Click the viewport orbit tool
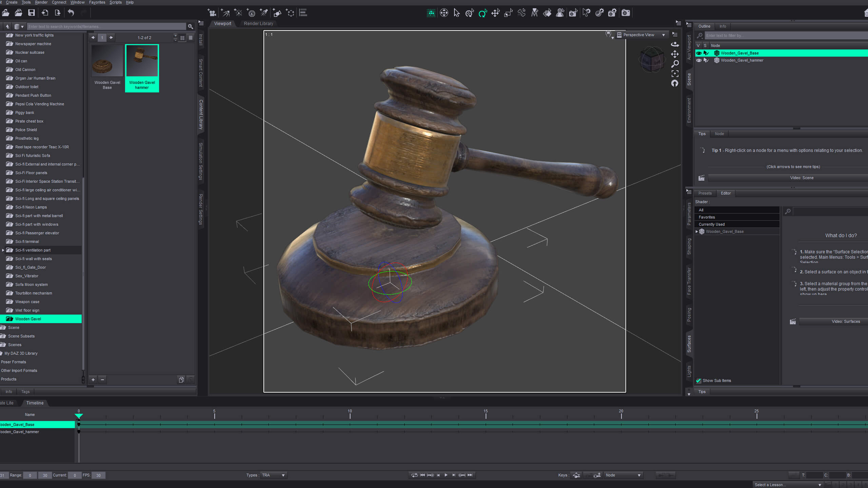Viewport: 868px width, 488px height. [x=675, y=44]
